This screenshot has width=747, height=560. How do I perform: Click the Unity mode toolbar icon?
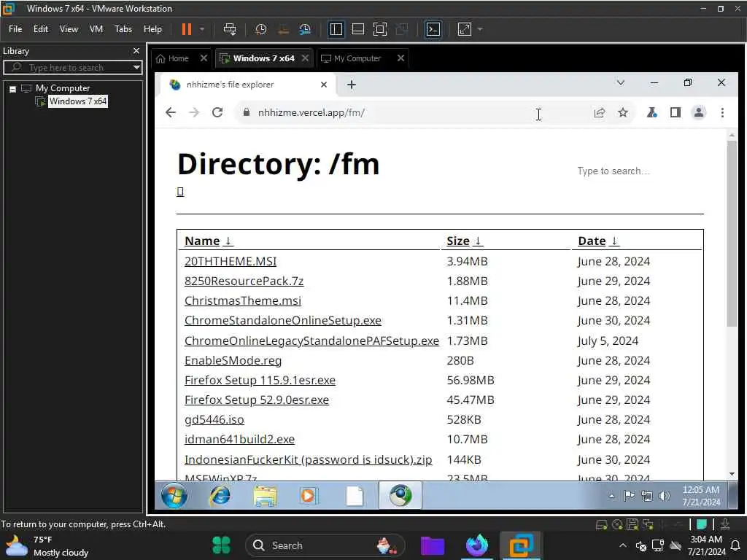pos(402,29)
